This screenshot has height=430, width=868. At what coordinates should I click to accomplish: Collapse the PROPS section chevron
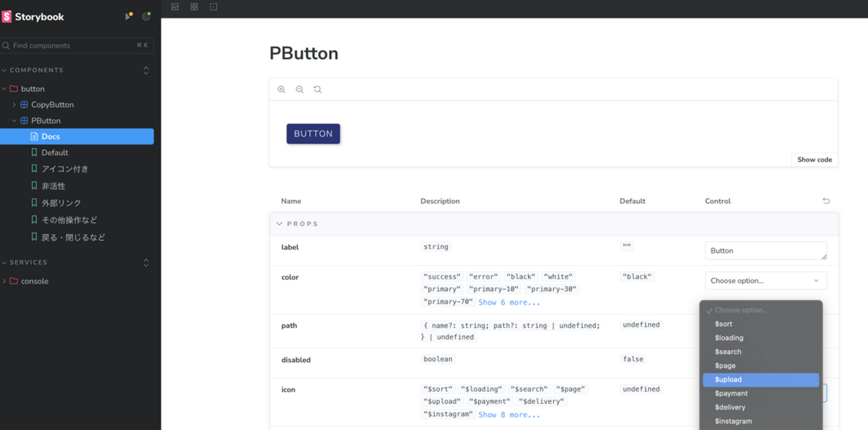pos(279,224)
